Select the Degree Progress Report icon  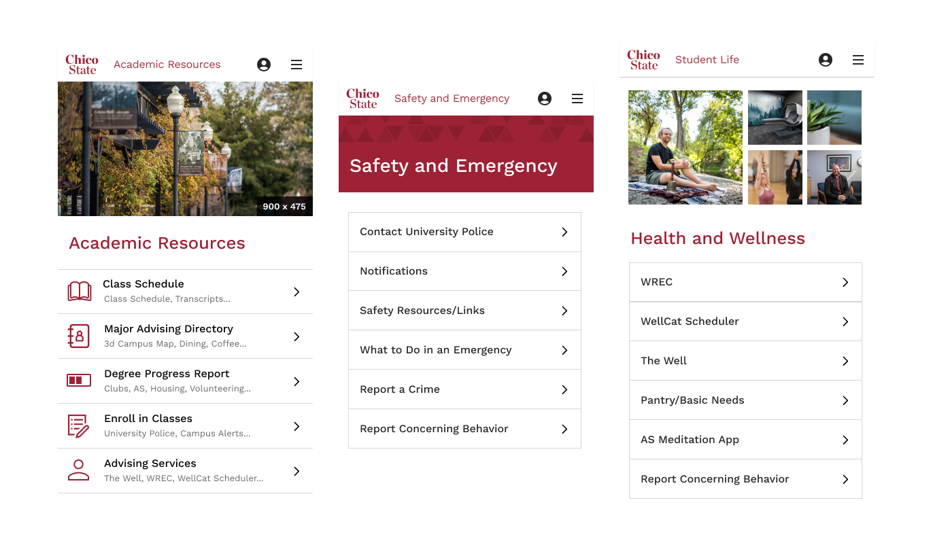(x=79, y=381)
